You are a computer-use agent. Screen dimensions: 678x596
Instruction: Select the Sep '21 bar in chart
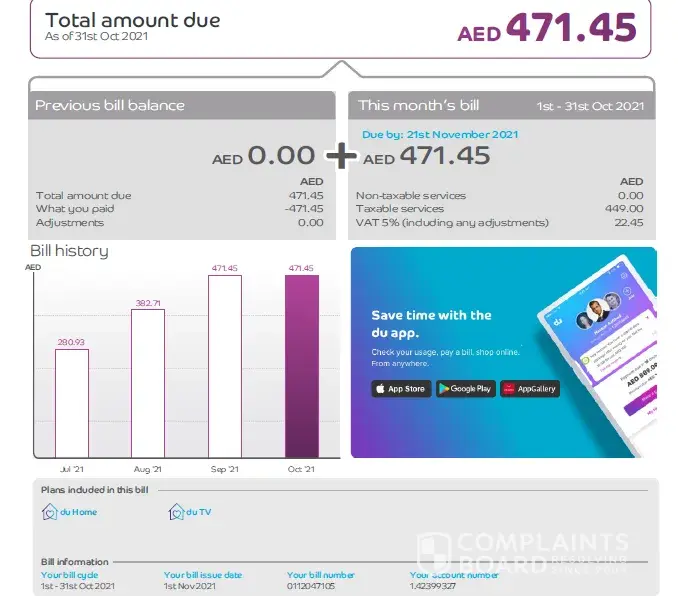pos(225,365)
